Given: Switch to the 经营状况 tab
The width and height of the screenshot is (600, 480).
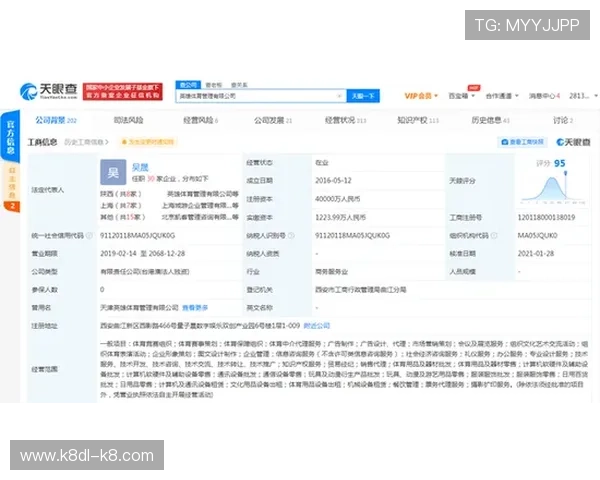Looking at the screenshot, I should tap(346, 120).
